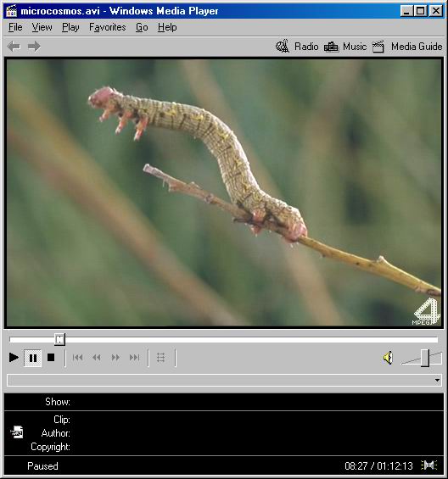Open the File menu
The image size is (448, 479).
point(15,27)
